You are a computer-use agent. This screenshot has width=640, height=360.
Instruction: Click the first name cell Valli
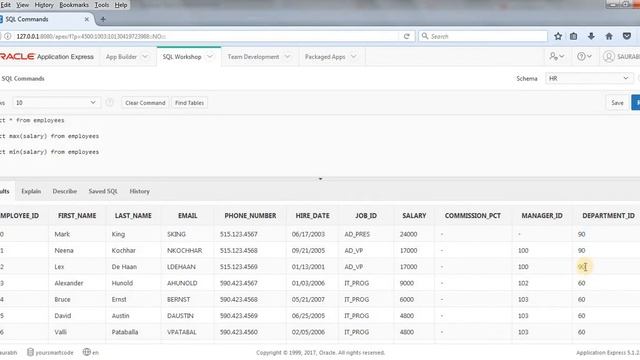[60, 332]
